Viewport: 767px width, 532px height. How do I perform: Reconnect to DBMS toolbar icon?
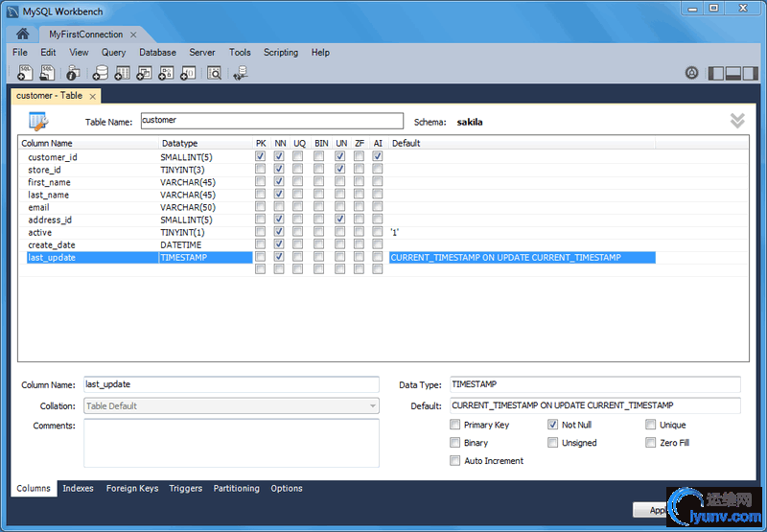[x=241, y=73]
